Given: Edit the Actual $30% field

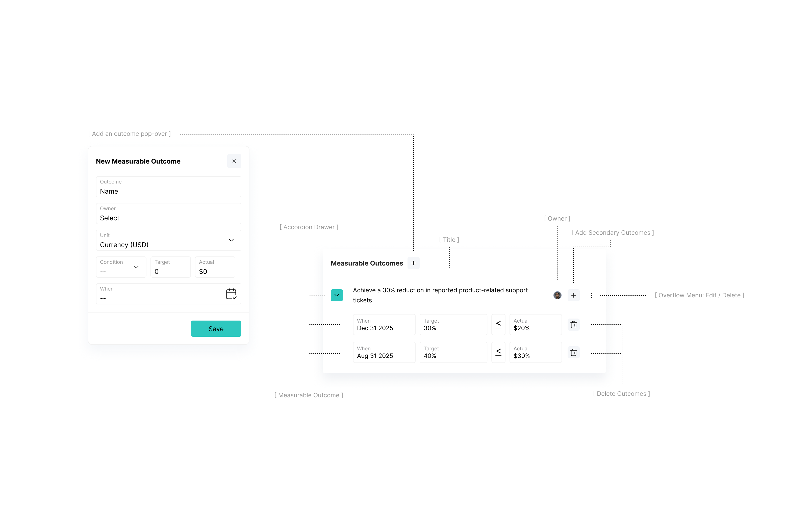Looking at the screenshot, I should click(x=535, y=353).
